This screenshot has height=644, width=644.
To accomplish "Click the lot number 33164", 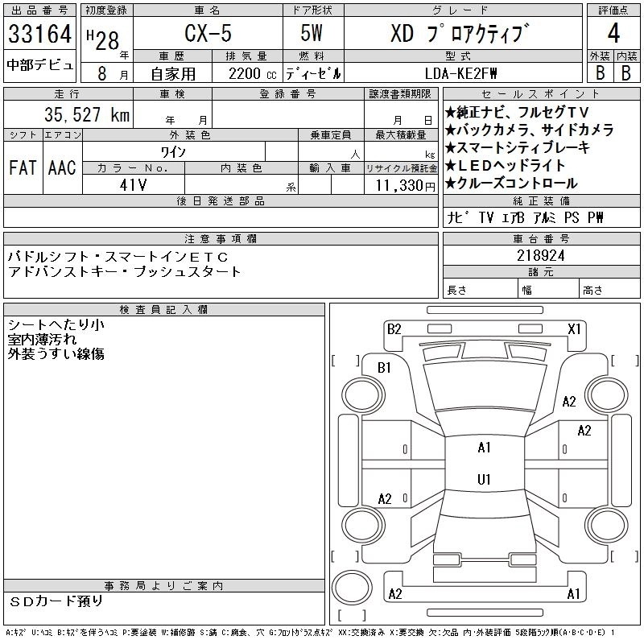I will pyautogui.click(x=39, y=34).
